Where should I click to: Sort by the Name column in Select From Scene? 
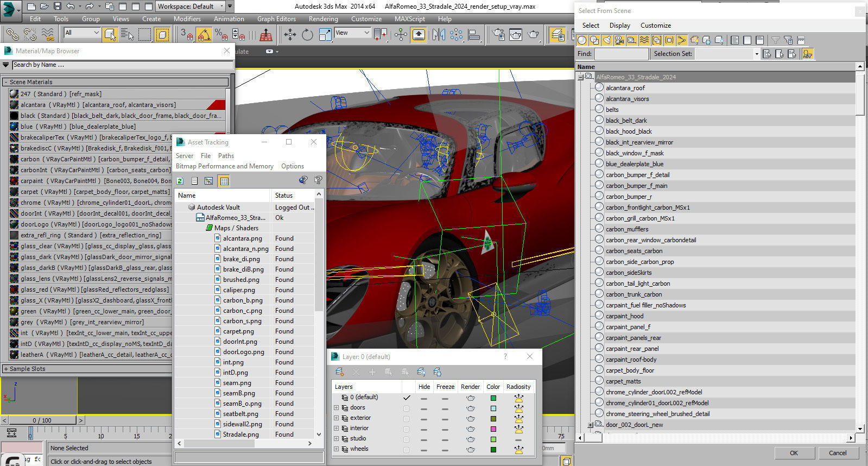click(x=715, y=67)
